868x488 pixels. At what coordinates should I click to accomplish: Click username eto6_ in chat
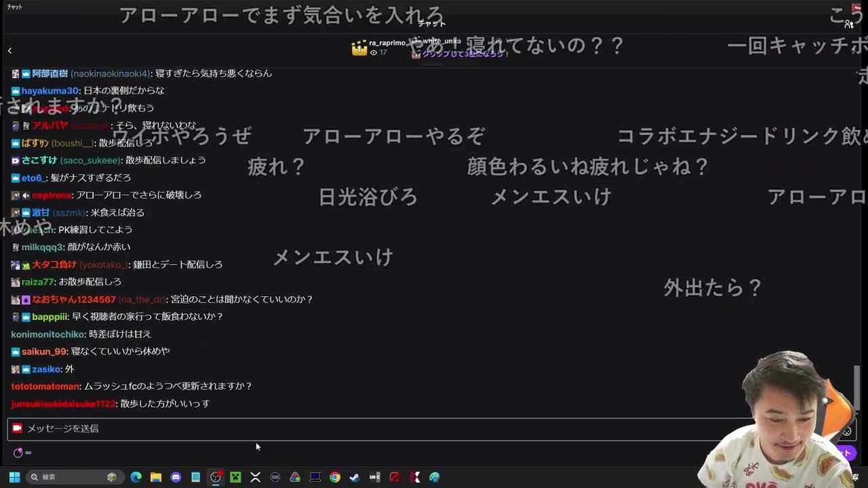tap(33, 178)
